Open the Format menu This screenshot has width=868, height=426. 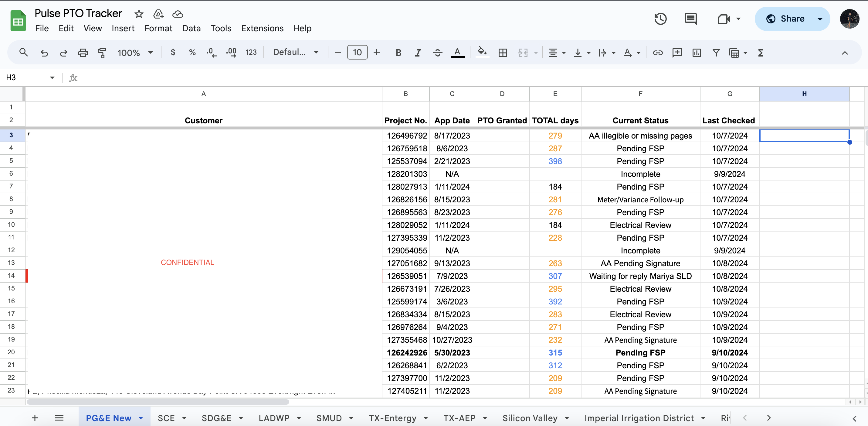click(158, 28)
